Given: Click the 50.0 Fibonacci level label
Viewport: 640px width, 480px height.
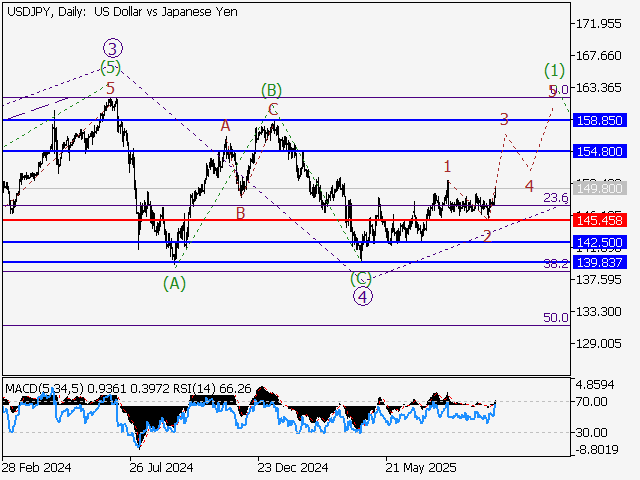Looking at the screenshot, I should point(555,317).
